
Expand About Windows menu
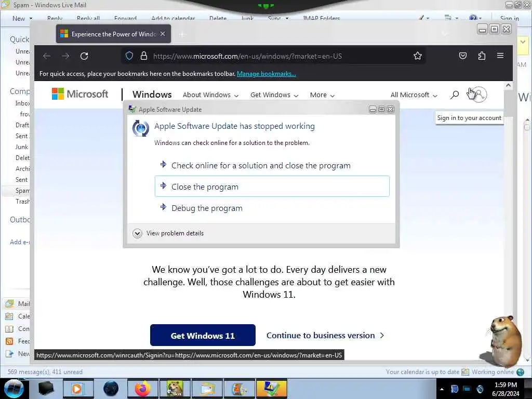pos(211,95)
